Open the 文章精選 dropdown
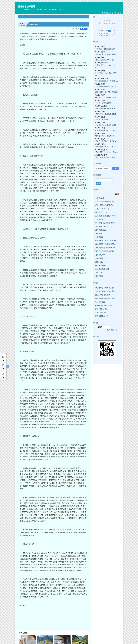This screenshot has width=138, height=644. [x=103, y=327]
